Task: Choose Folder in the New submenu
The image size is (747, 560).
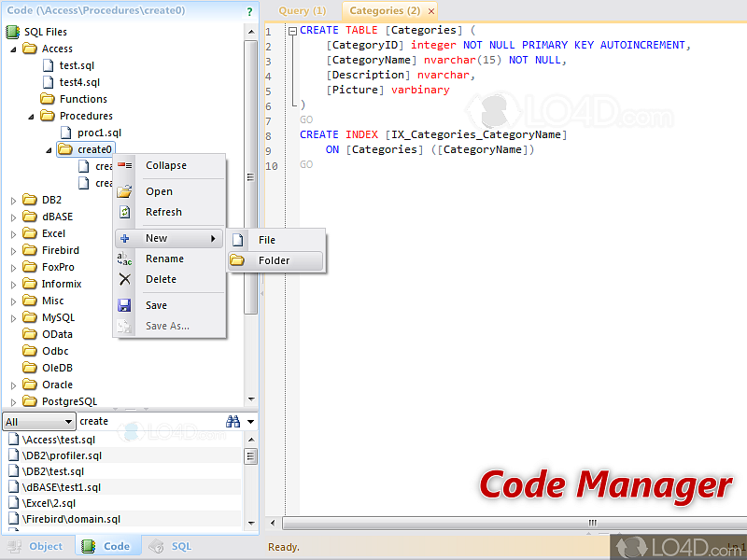Action: tap(275, 260)
